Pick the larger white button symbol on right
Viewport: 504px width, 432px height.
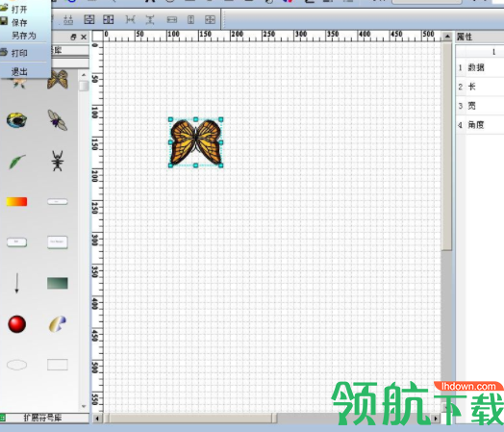[58, 242]
